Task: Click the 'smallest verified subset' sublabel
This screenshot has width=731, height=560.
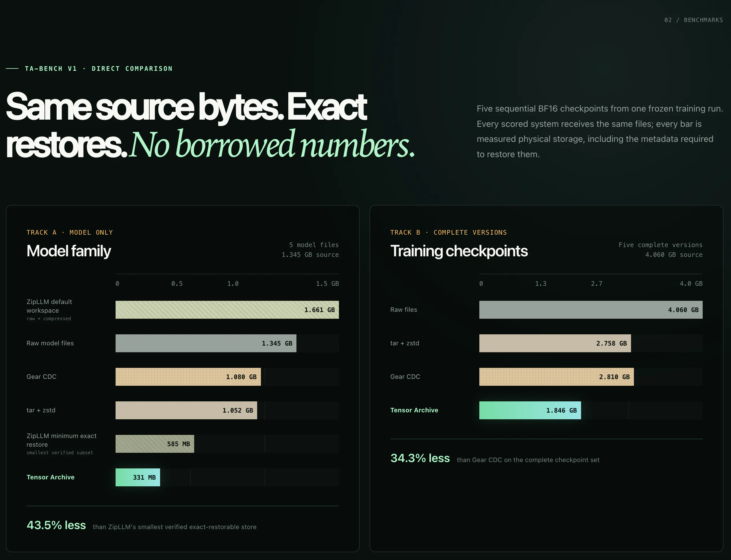Action: click(x=60, y=453)
